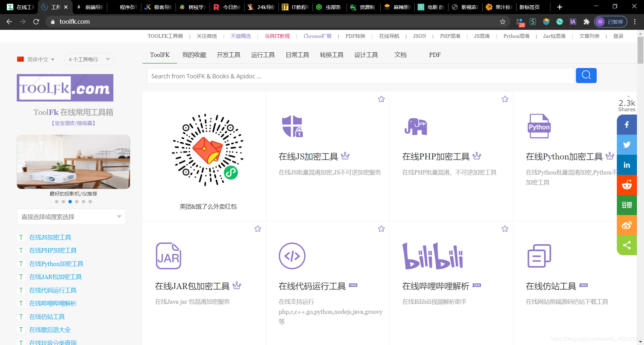Select the 我的收藏 tab
The image size is (644, 345).
(x=194, y=55)
